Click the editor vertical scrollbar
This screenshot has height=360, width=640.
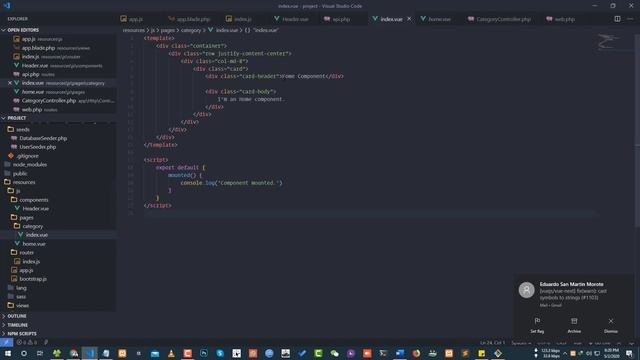click(637, 131)
